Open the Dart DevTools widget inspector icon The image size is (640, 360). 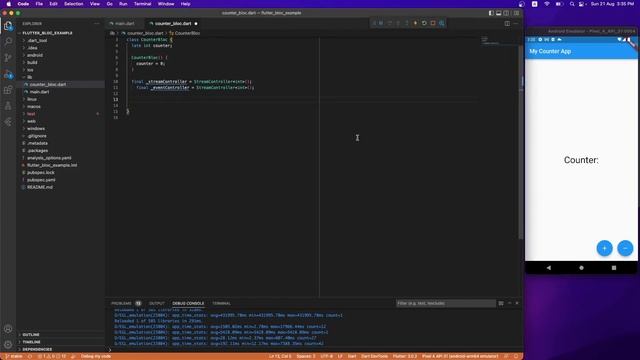(442, 23)
